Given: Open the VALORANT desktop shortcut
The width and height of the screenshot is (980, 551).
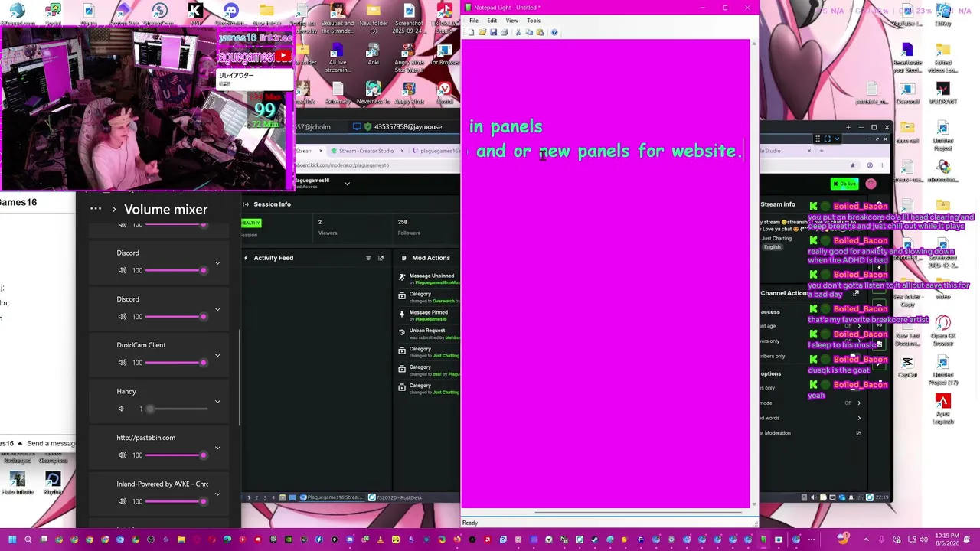Looking at the screenshot, I should (x=942, y=94).
